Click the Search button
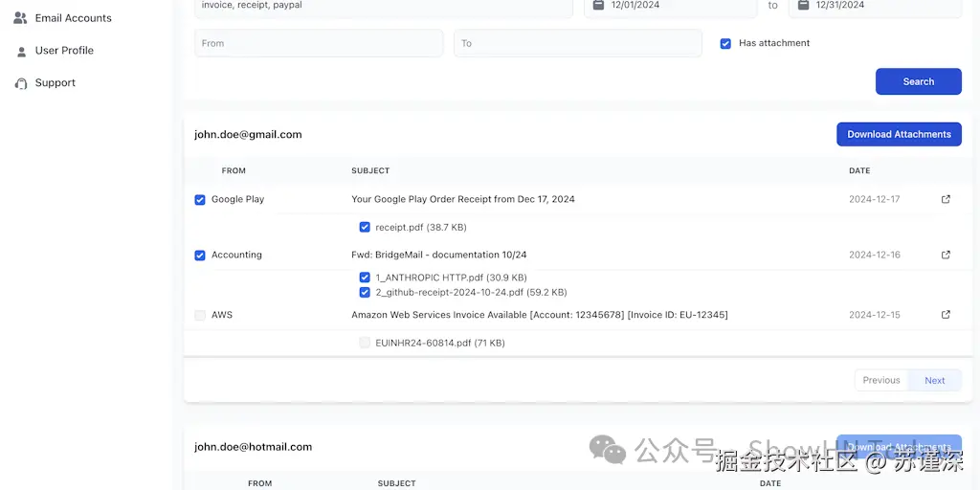 (918, 81)
